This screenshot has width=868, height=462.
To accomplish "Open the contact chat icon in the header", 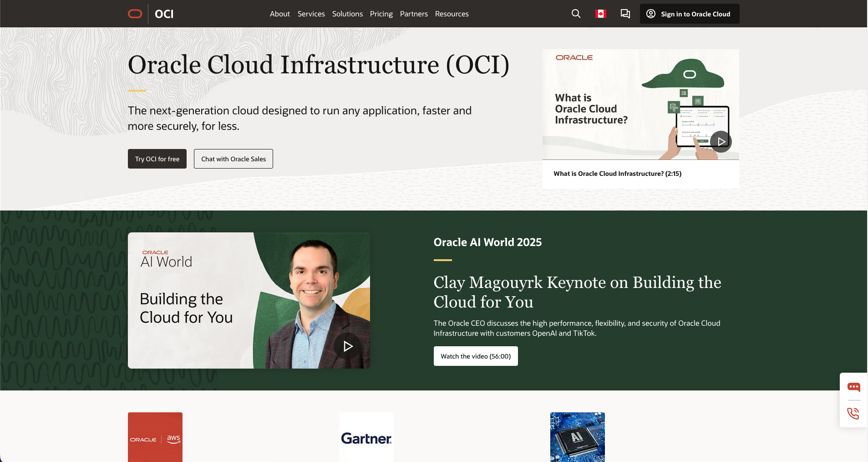I will [x=625, y=14].
